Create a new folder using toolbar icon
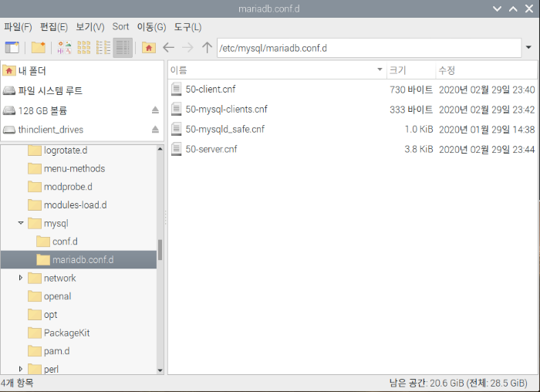The image size is (540, 392). click(x=39, y=48)
